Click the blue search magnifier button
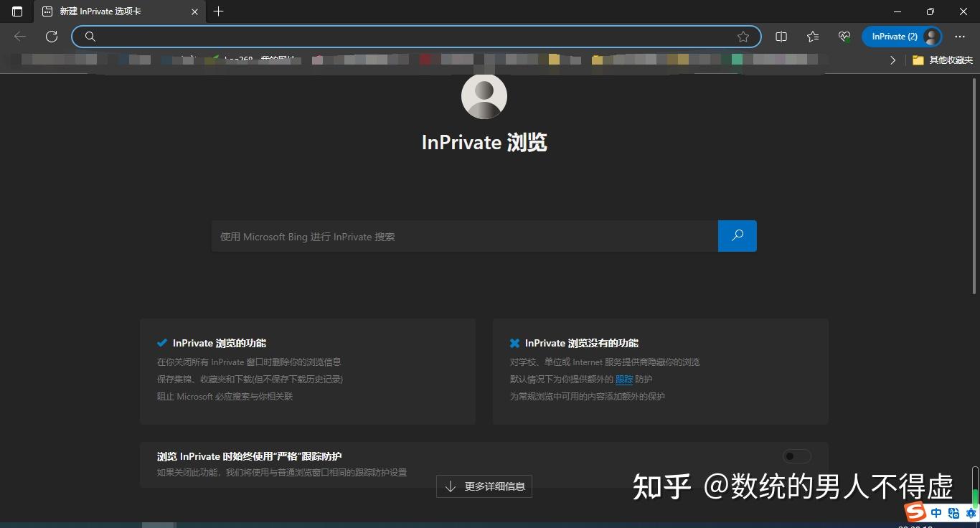 point(738,236)
